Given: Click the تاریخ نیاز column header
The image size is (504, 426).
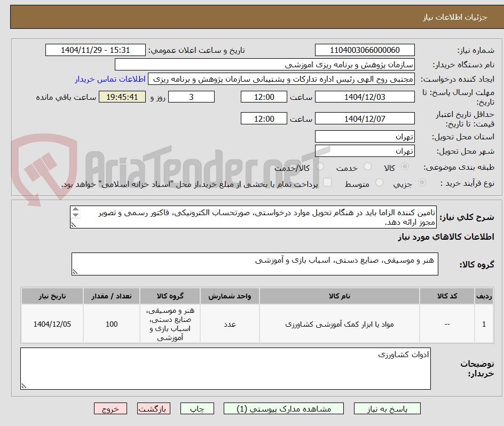Looking at the screenshot, I should [52, 296].
